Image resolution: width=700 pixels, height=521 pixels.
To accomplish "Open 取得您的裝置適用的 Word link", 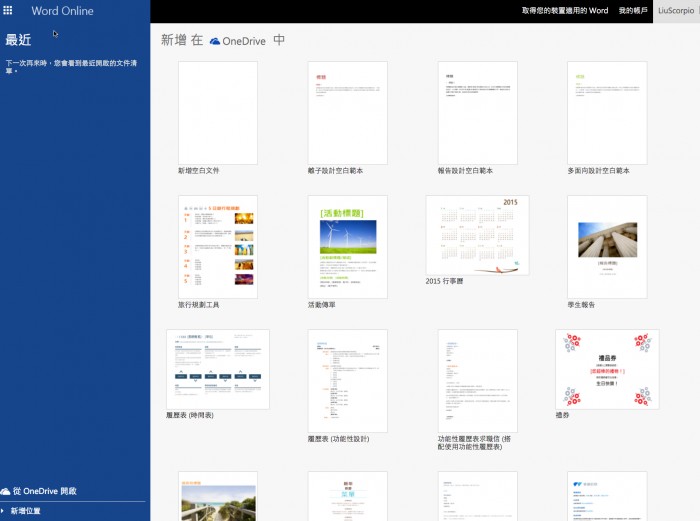I will [564, 11].
